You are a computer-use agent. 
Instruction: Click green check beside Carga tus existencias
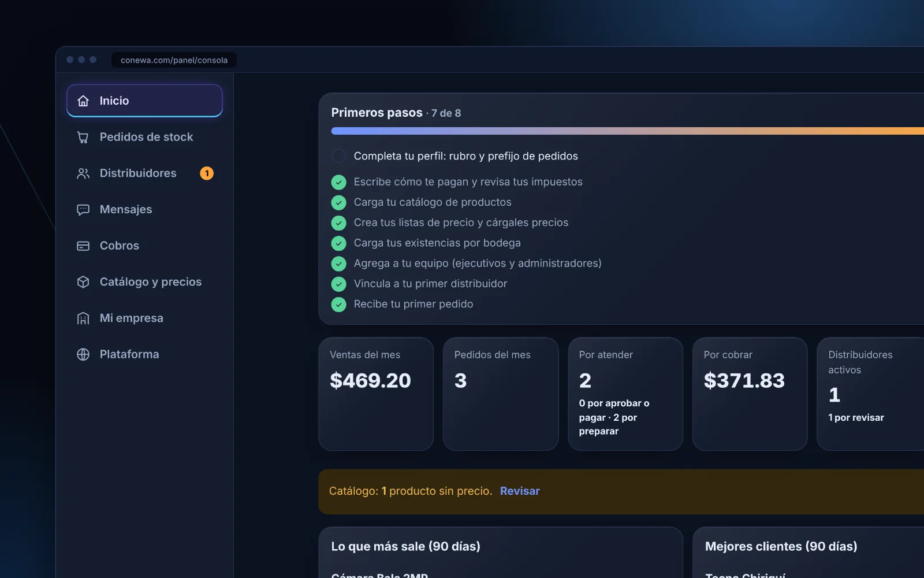pos(339,243)
